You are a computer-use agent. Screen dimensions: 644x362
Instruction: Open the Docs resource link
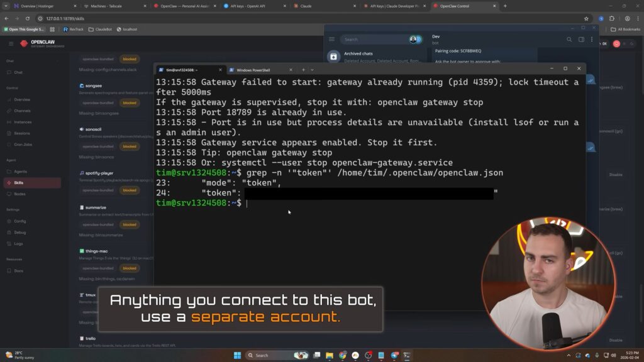19,271
